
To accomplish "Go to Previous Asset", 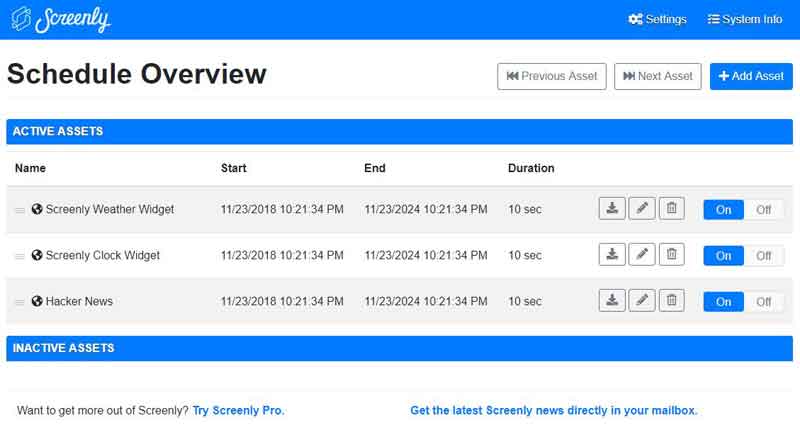I will click(x=552, y=77).
